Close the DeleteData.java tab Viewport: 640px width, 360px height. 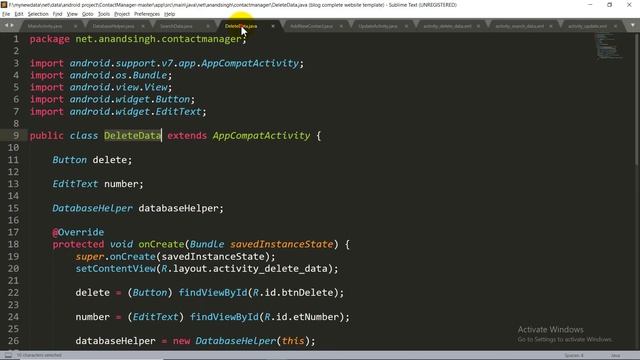point(273,26)
